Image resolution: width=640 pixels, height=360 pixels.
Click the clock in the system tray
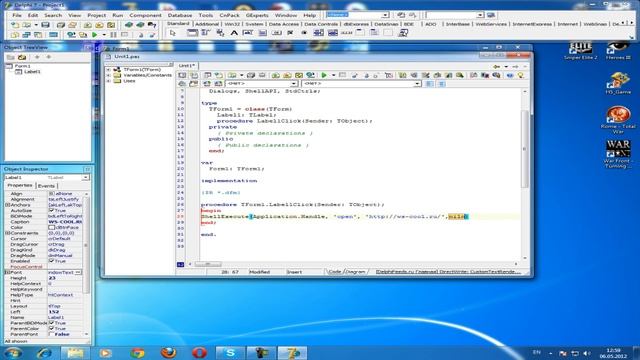[613, 353]
